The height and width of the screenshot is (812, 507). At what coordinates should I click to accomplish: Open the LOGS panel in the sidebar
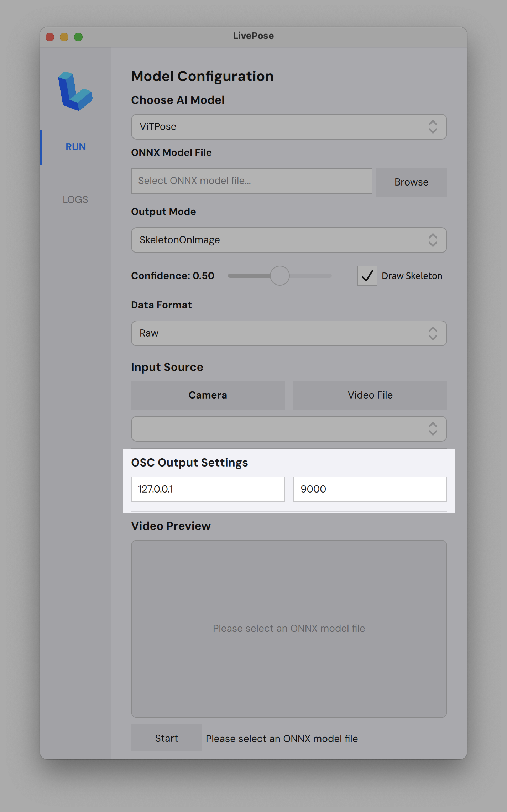(75, 199)
